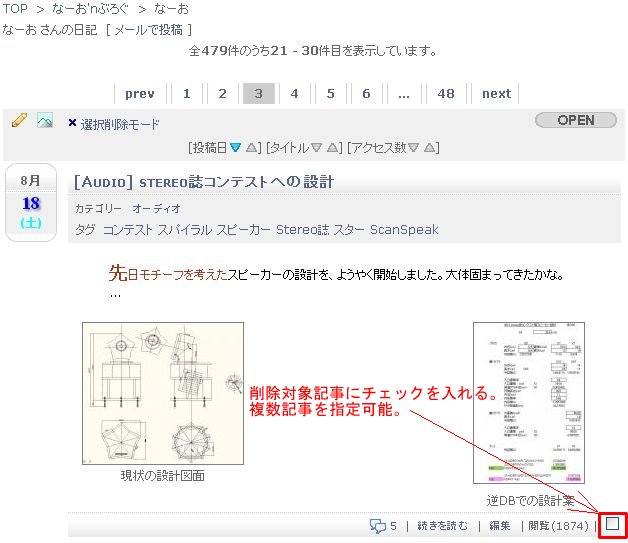Image resolution: width=628 pixels, height=543 pixels.
Task: Open comments via speech bubble icon
Action: [378, 526]
